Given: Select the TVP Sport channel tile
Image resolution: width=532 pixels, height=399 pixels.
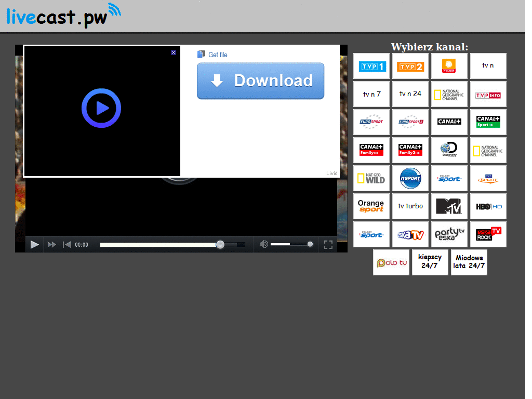Looking at the screenshot, I should point(488,179).
